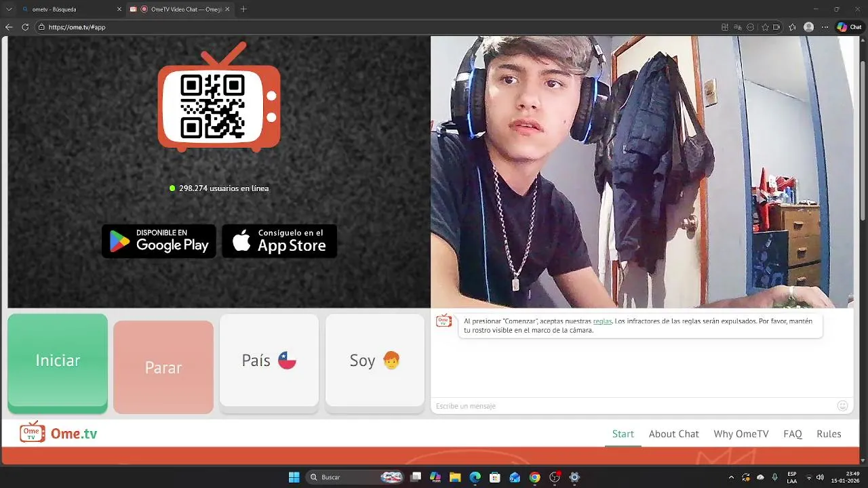Screen dimensions: 868x488
Task: Click the taskbar Buscar search box
Action: pos(355,477)
